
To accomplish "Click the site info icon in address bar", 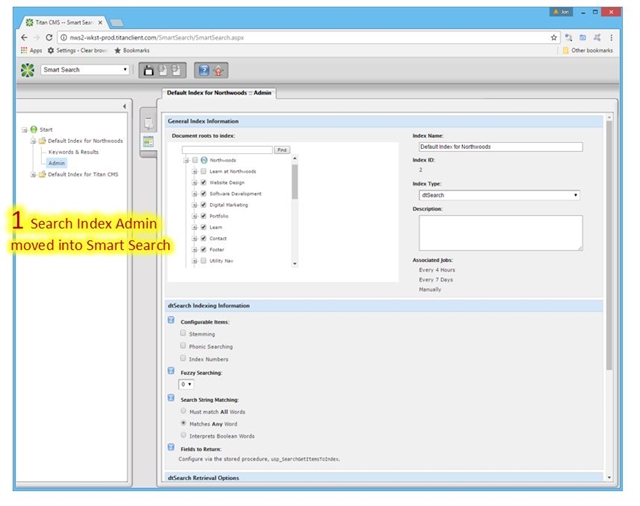I will click(64, 38).
